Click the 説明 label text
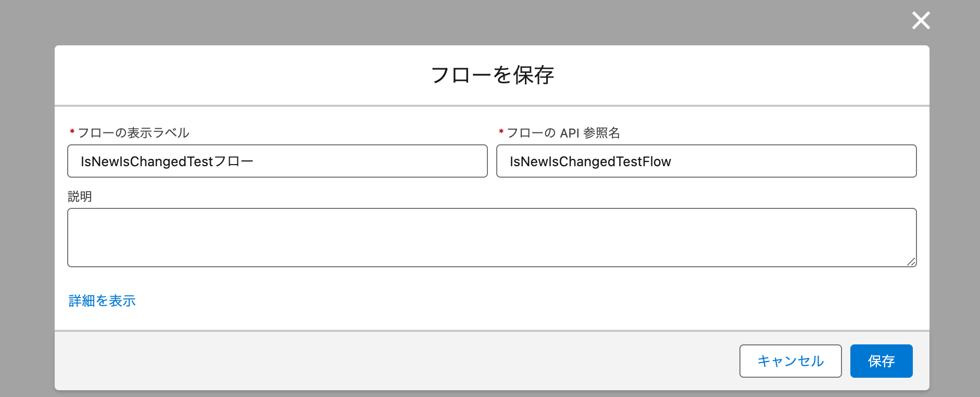Screen dimensions: 980x397 (x=80, y=196)
